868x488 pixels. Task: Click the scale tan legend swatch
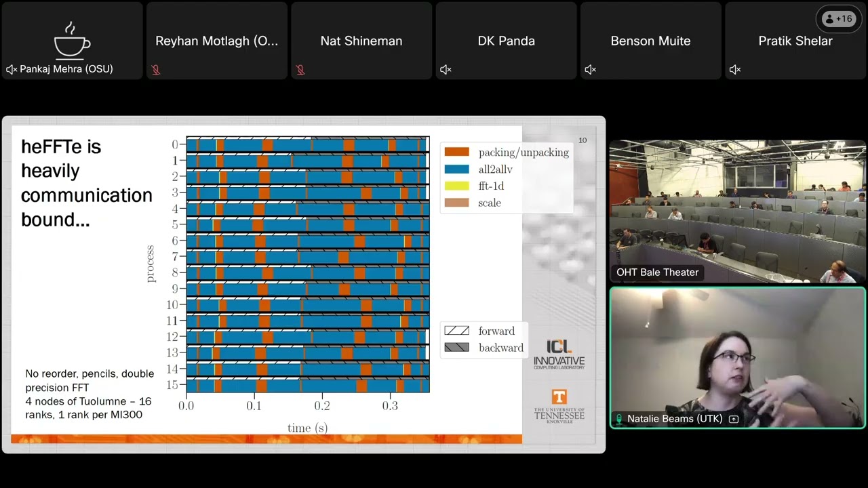pos(456,203)
